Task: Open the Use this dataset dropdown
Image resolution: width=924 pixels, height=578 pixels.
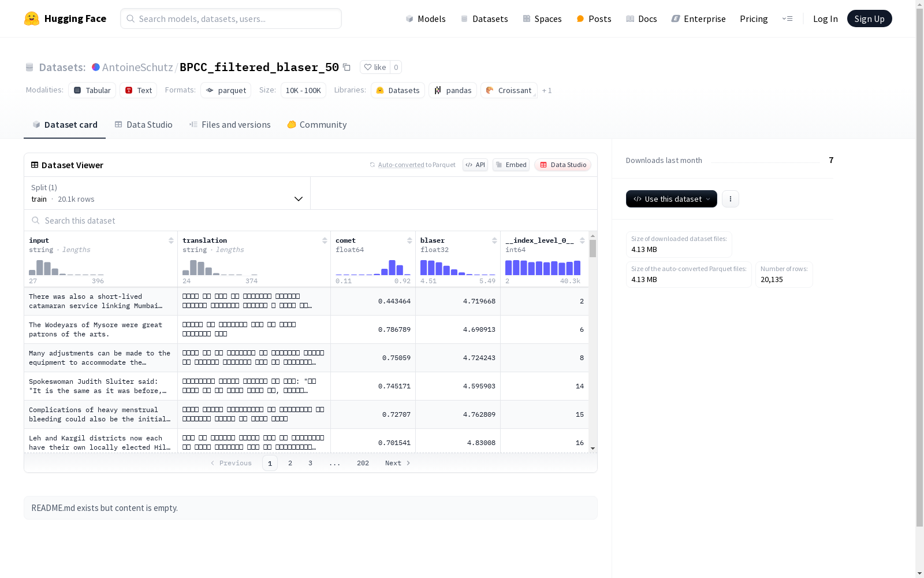Action: [x=672, y=199]
